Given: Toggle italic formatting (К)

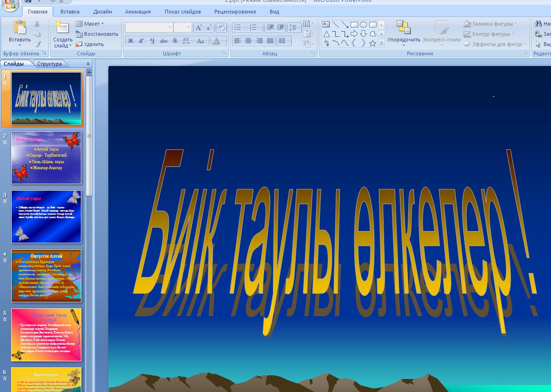Looking at the screenshot, I should click(141, 41).
